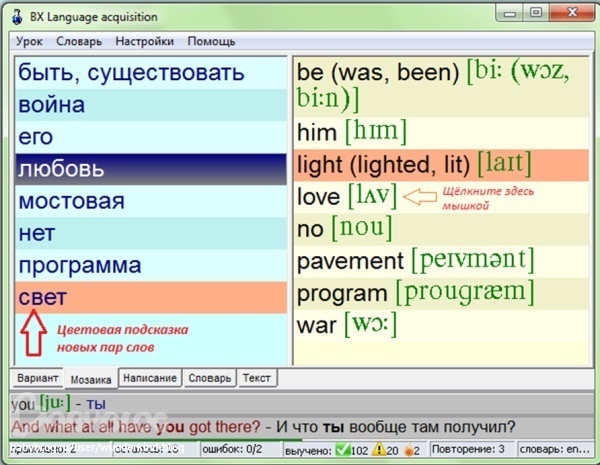Switch to the Вариант tab
Viewport: 600px width, 465px height.
pos(38,379)
